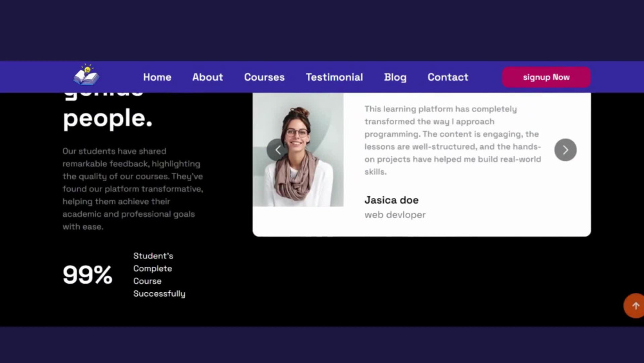Click the orange scroll-to-top arrow button
This screenshot has width=644, height=363.
pyautogui.click(x=634, y=306)
